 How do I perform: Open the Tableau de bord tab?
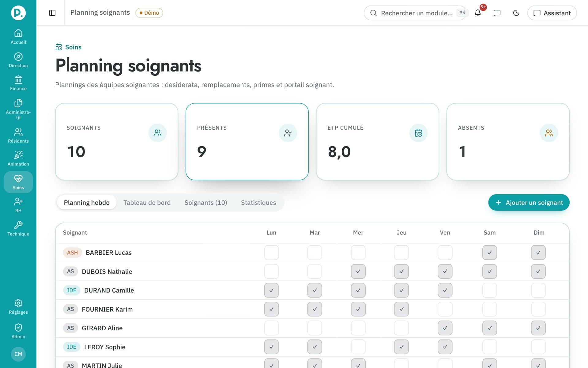pos(147,203)
